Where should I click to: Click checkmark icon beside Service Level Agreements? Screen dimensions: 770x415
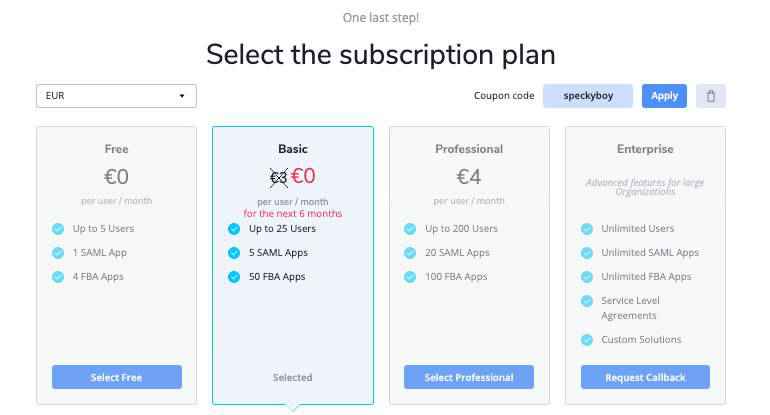click(x=586, y=301)
